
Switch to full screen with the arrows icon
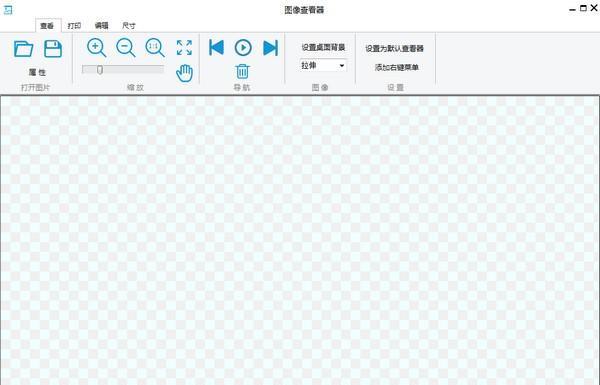coord(184,48)
